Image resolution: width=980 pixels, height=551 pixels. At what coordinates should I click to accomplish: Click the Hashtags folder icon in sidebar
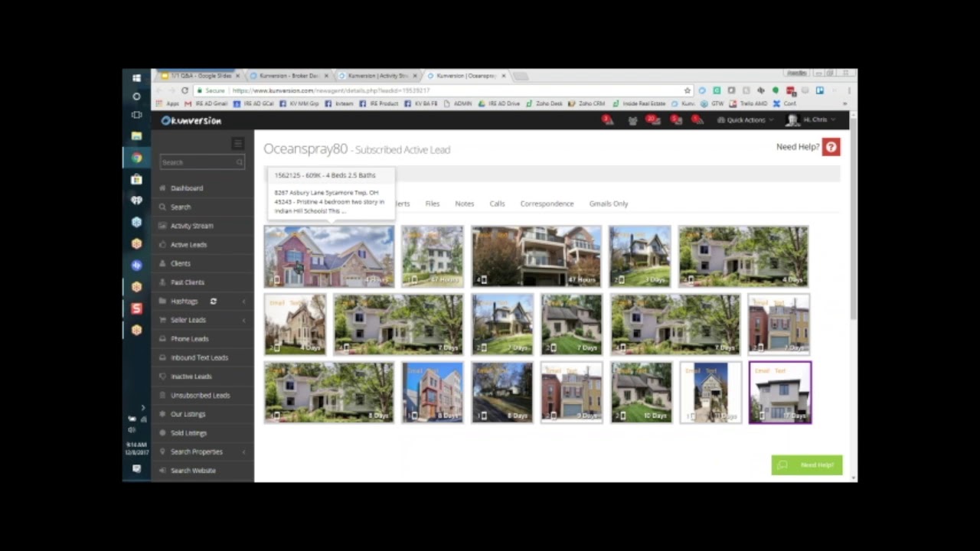click(162, 302)
